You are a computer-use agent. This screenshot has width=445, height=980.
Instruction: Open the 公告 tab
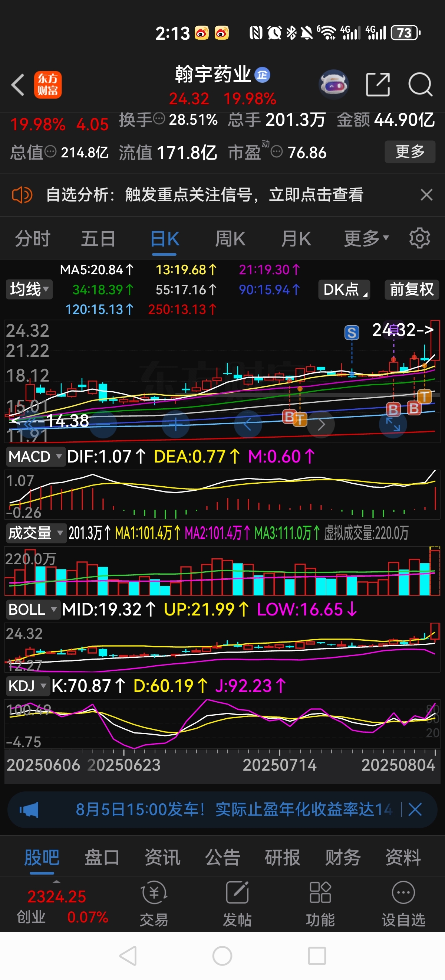coord(222,857)
